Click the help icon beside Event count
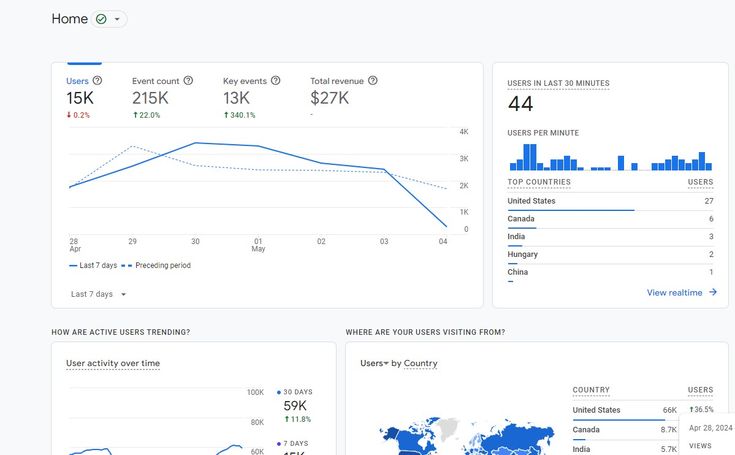 pos(188,80)
